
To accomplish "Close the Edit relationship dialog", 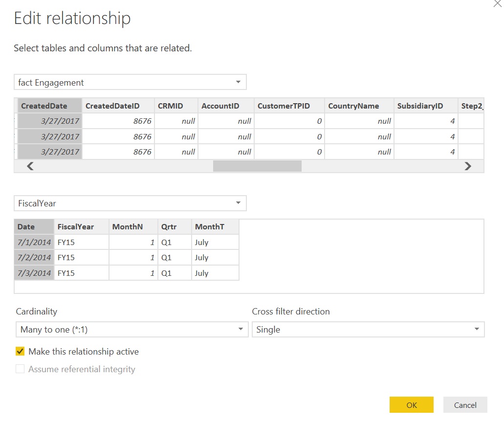I will pos(498,4).
